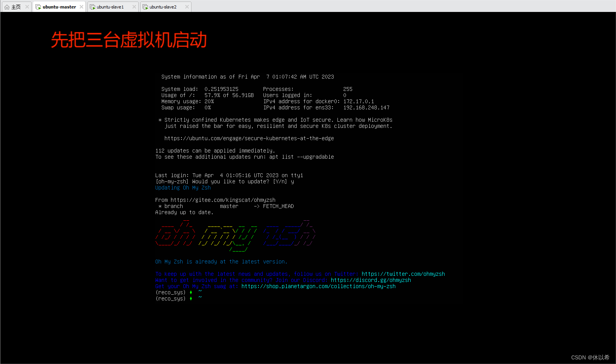Click 'apt list --upgradable' command text
The width and height of the screenshot is (616, 364).
[301, 157]
